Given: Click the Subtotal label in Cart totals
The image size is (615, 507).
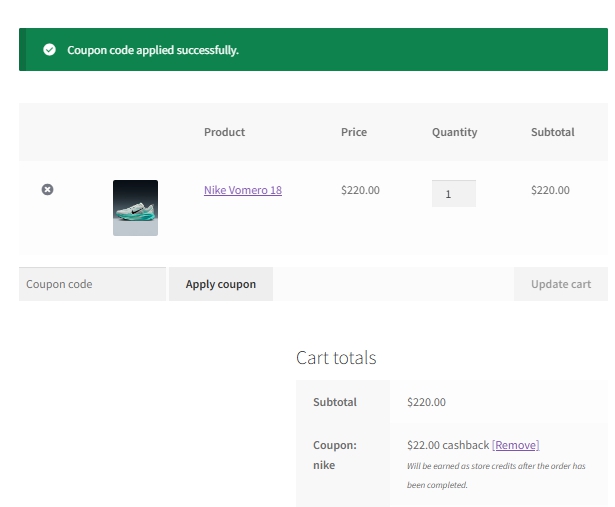Looking at the screenshot, I should pos(335,402).
